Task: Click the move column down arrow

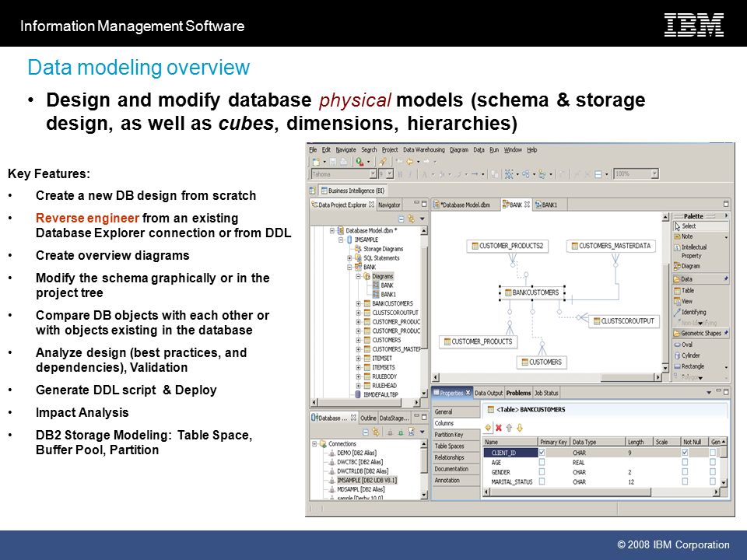Action: [x=520, y=428]
